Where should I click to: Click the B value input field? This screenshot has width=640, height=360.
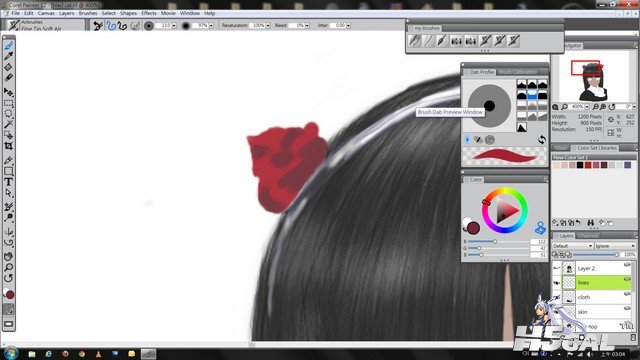(539, 255)
